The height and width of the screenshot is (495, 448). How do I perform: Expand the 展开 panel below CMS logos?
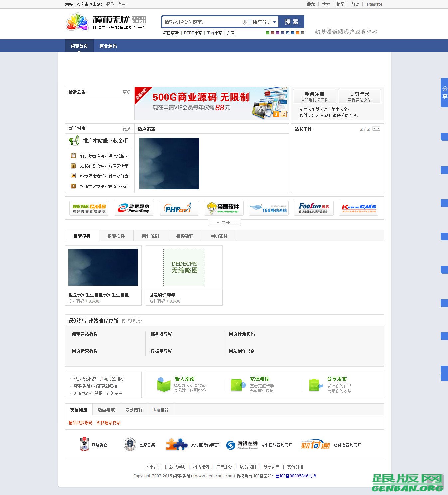(224, 222)
